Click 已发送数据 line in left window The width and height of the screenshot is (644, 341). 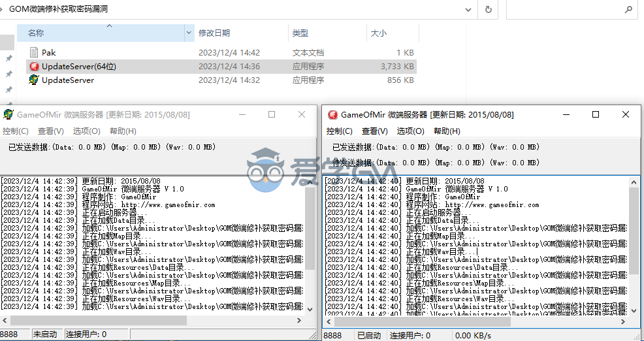[x=112, y=147]
